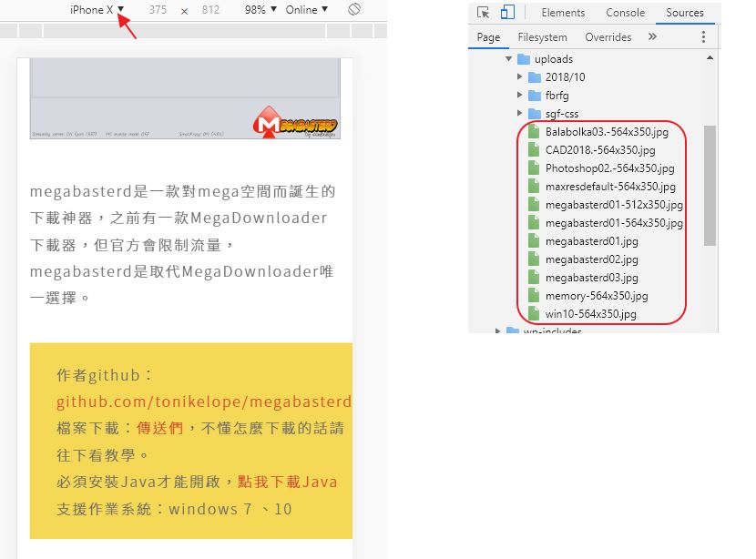This screenshot has height=559, width=756.
Task: Click the sgf-css folder icon
Action: 535,114
